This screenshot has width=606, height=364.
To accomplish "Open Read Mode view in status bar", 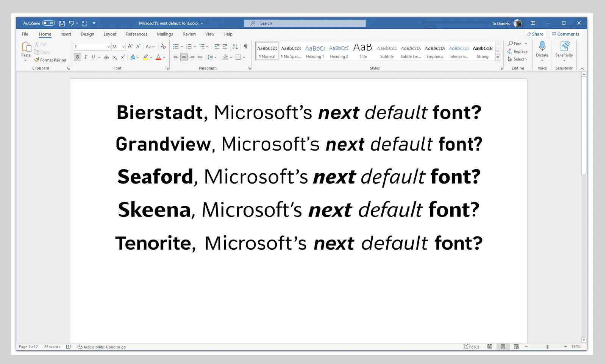I will coord(490,347).
